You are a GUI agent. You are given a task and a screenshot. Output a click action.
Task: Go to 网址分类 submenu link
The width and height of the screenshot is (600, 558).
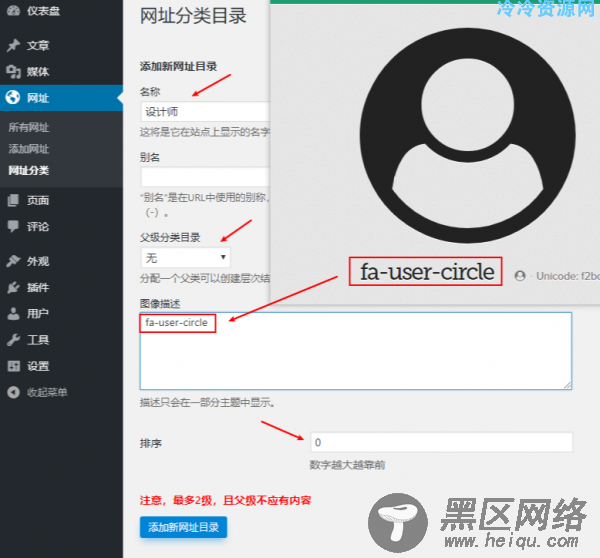tap(29, 170)
